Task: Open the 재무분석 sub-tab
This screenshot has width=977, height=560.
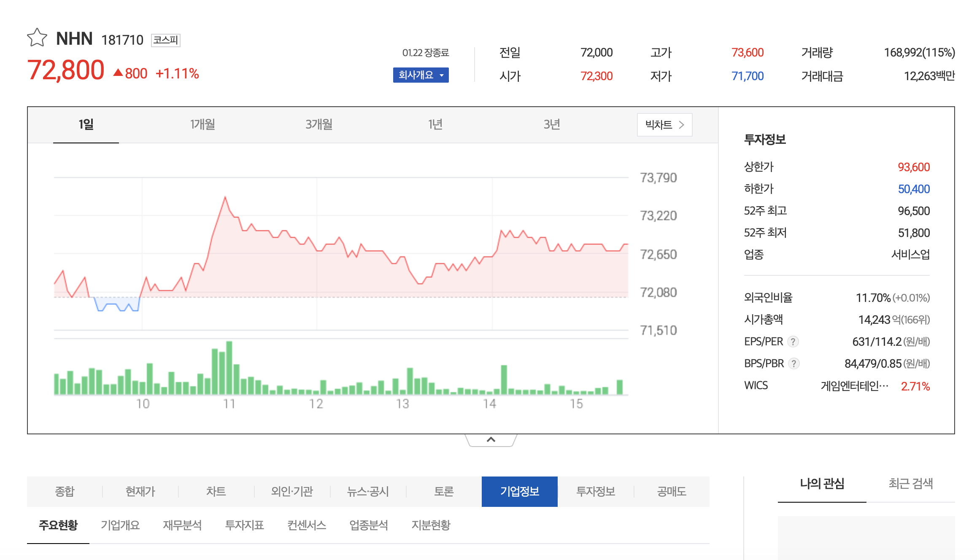Action: click(x=182, y=525)
